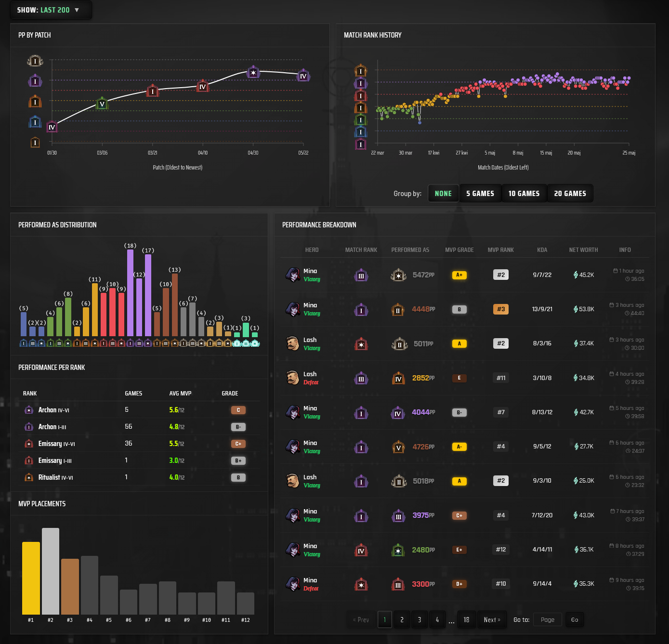Click the Ritualist IV-VI rank icon
Viewport: 669px width, 644px height.
tap(29, 477)
